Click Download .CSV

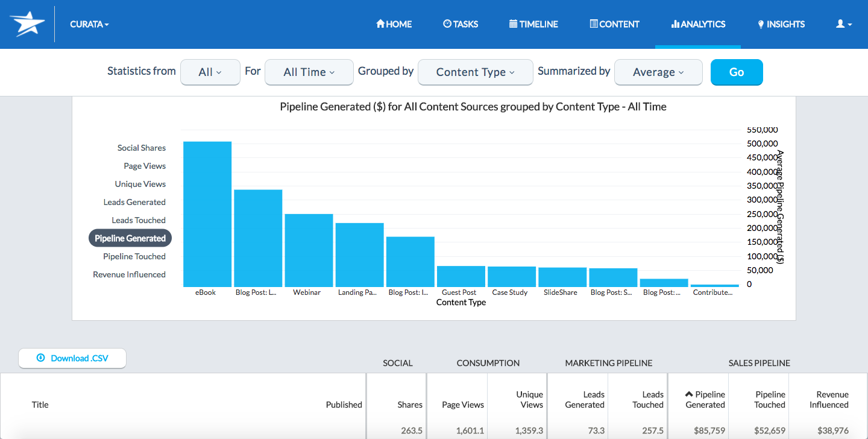pos(72,358)
